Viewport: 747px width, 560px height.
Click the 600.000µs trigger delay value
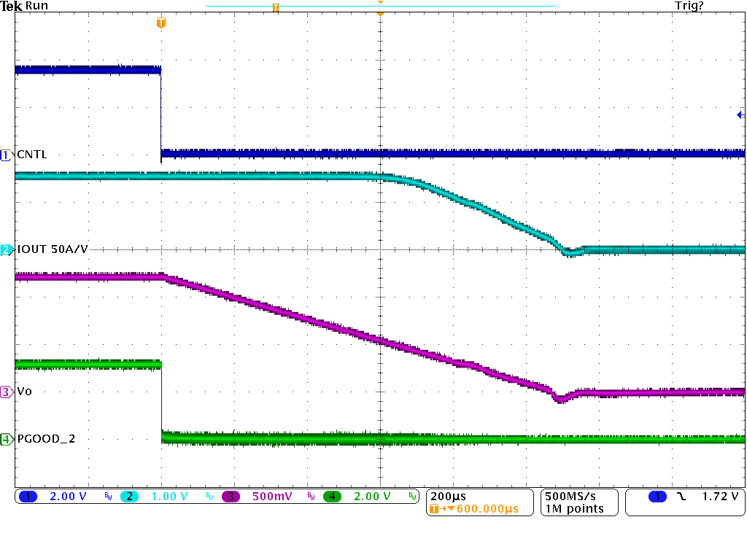[487, 508]
